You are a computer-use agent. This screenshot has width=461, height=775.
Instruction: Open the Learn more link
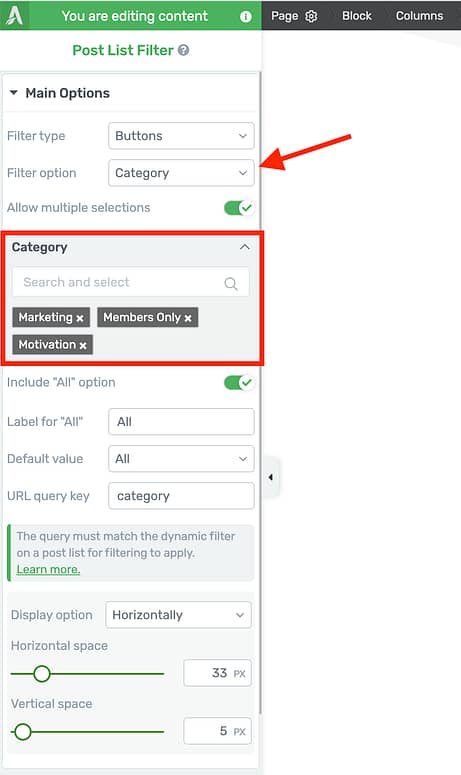click(48, 569)
